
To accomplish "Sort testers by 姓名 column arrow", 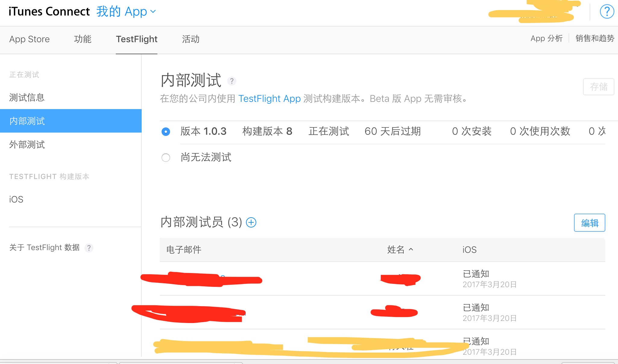I will click(411, 249).
